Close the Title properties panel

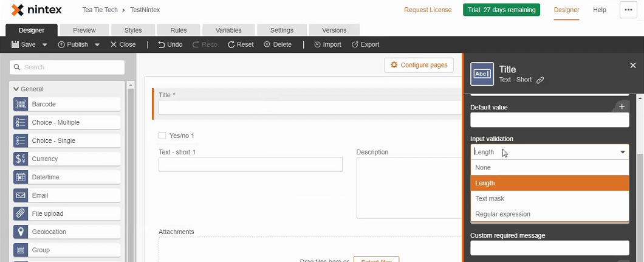pyautogui.click(x=633, y=65)
